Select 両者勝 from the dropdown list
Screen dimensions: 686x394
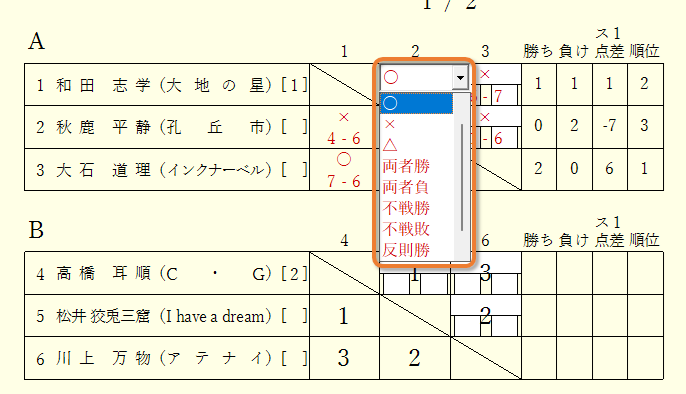pos(416,166)
